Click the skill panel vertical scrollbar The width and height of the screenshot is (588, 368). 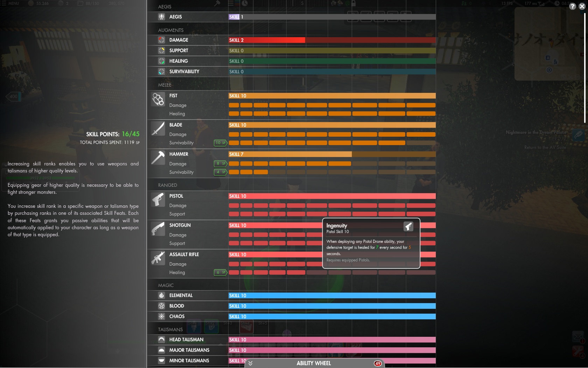(x=584, y=68)
